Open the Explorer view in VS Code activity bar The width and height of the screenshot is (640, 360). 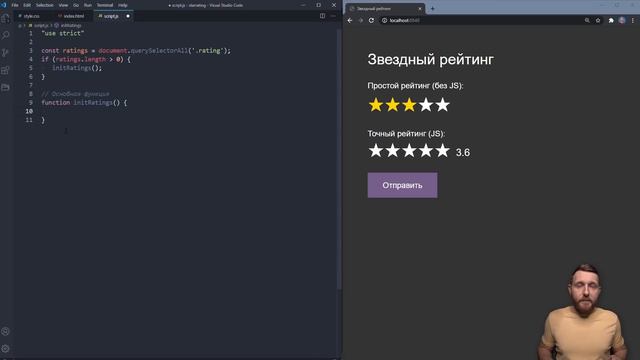point(5,18)
